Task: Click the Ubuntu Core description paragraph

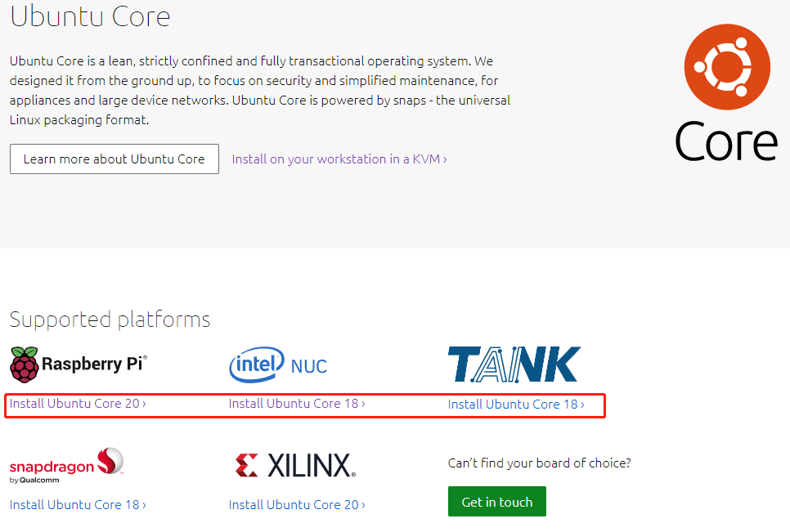Action: tap(260, 91)
